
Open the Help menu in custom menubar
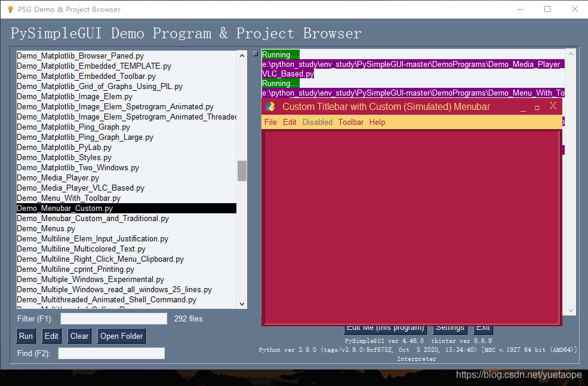click(x=377, y=122)
